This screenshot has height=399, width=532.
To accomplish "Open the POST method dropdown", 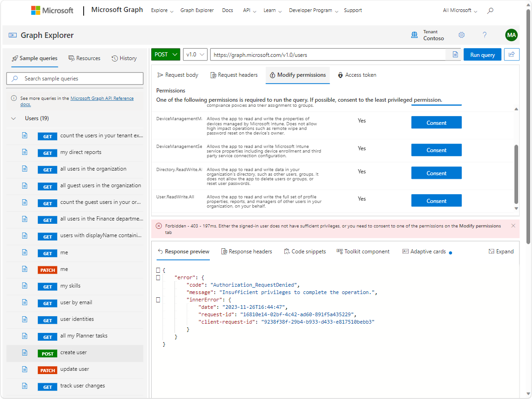I will [x=165, y=54].
